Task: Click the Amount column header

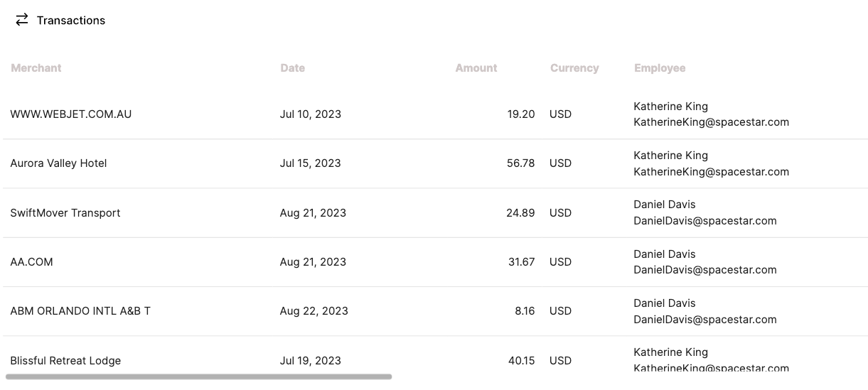Action: [476, 68]
